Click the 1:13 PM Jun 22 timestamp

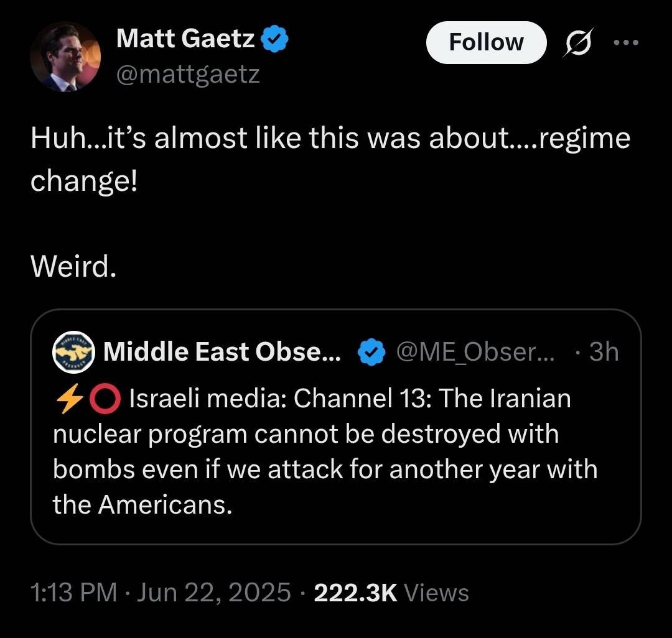click(x=161, y=592)
